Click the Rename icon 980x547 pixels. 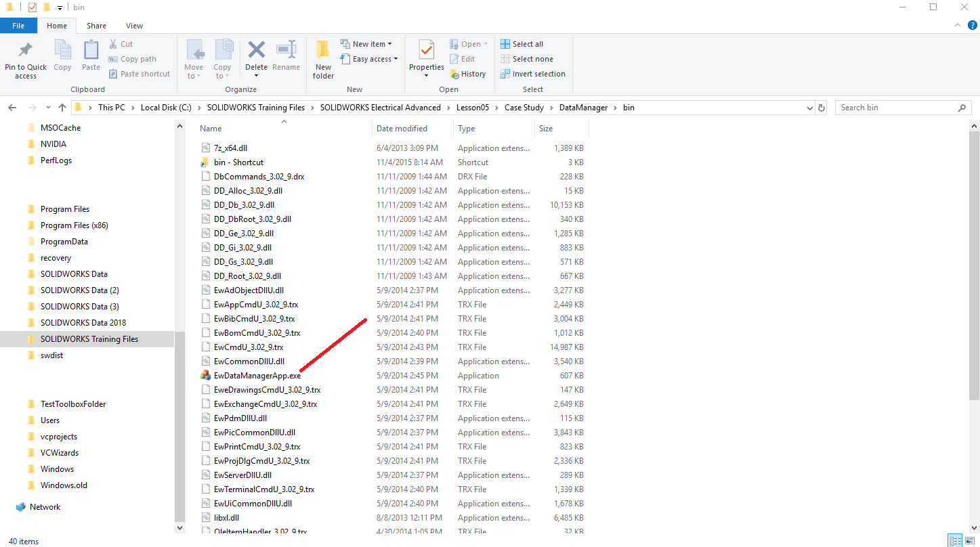(286, 50)
